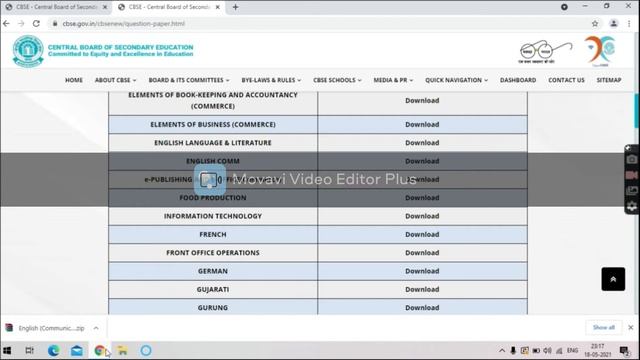Open the Chrome profile avatar

click(x=613, y=24)
